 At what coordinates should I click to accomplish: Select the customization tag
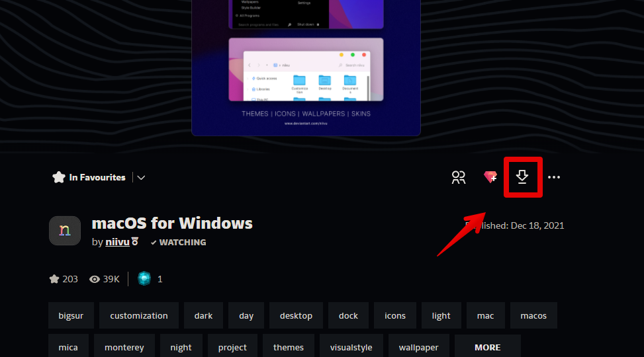coord(139,315)
